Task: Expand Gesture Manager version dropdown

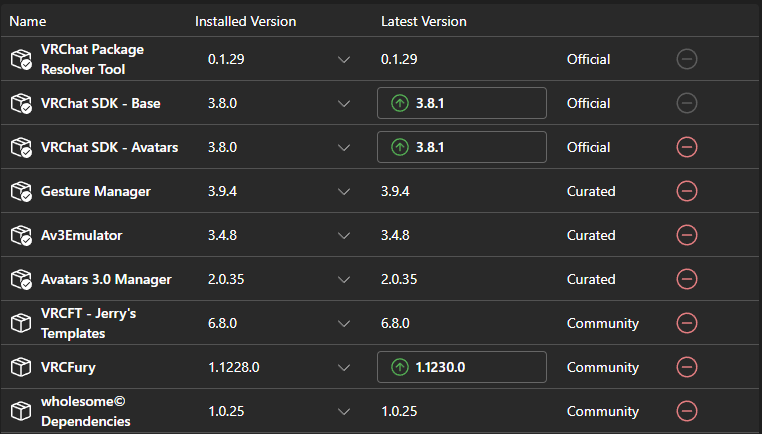Action: 344,191
